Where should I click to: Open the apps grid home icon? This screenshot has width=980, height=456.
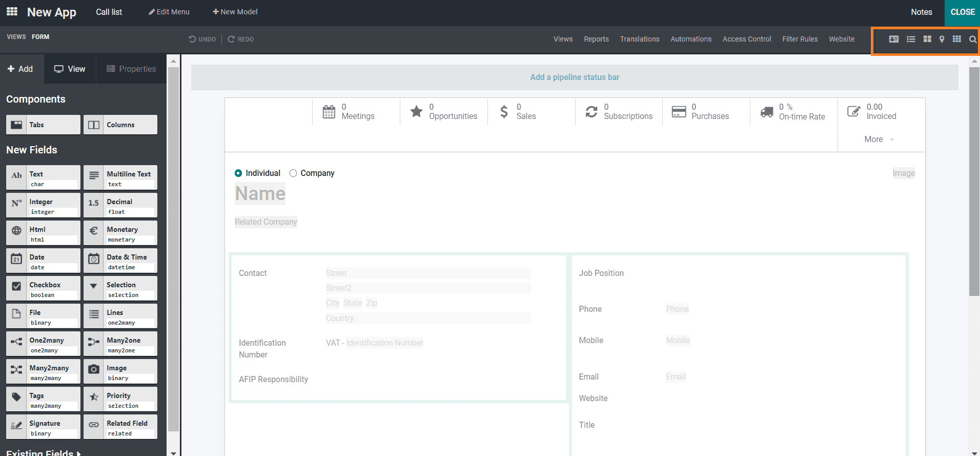pyautogui.click(x=12, y=11)
